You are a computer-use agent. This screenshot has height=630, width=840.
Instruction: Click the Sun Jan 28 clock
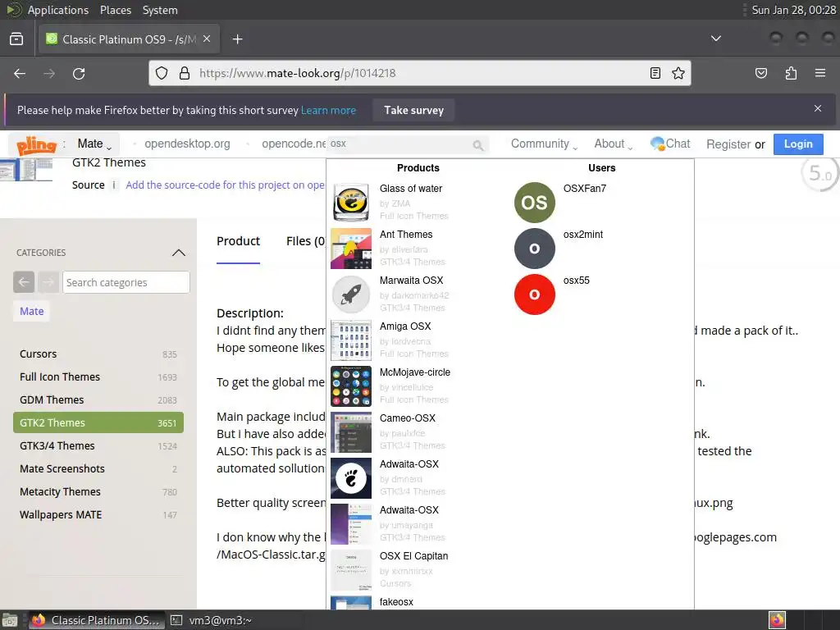(x=793, y=10)
